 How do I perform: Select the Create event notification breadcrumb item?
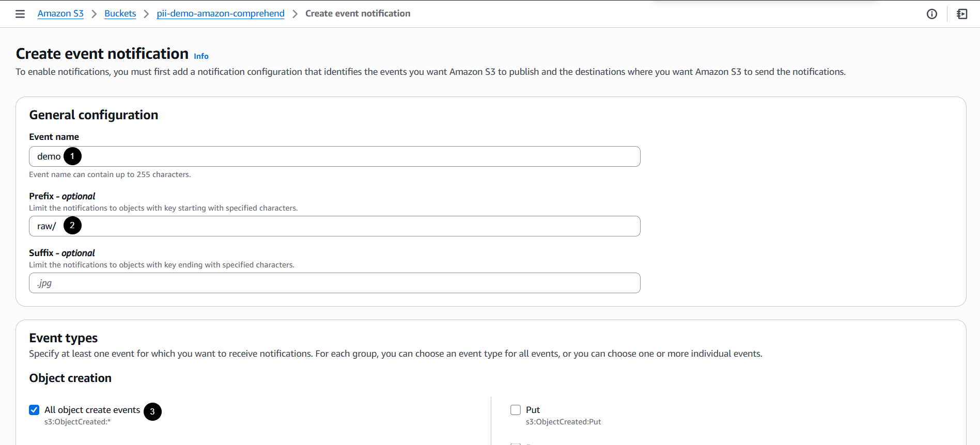tap(357, 13)
